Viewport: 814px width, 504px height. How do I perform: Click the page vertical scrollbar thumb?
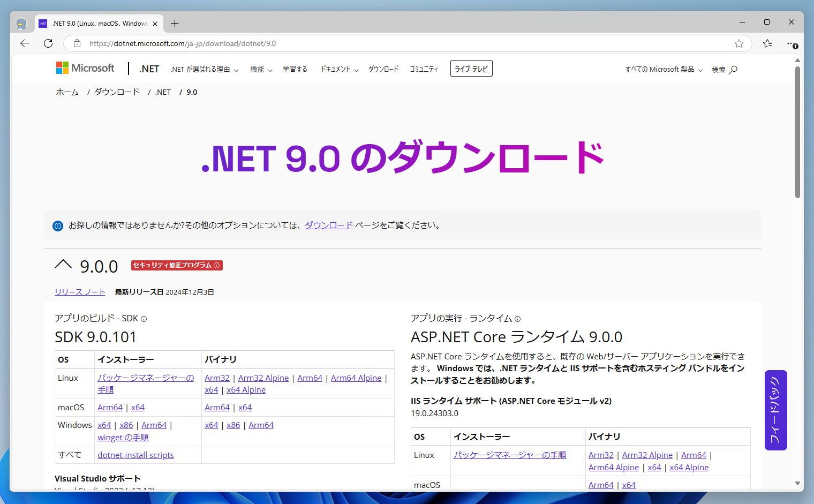click(797, 132)
